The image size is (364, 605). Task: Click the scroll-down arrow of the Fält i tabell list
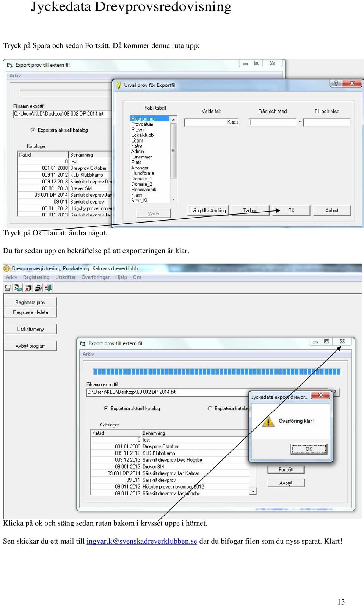point(173,199)
